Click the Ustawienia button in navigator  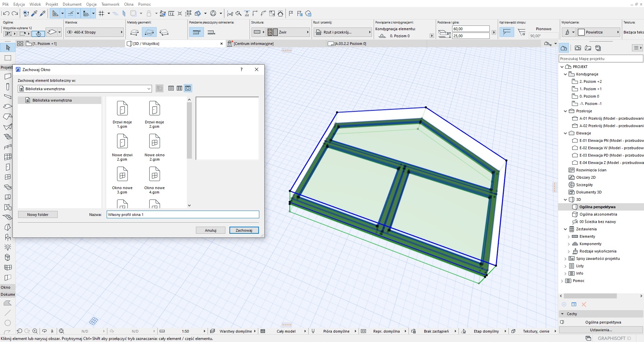[x=601, y=330]
